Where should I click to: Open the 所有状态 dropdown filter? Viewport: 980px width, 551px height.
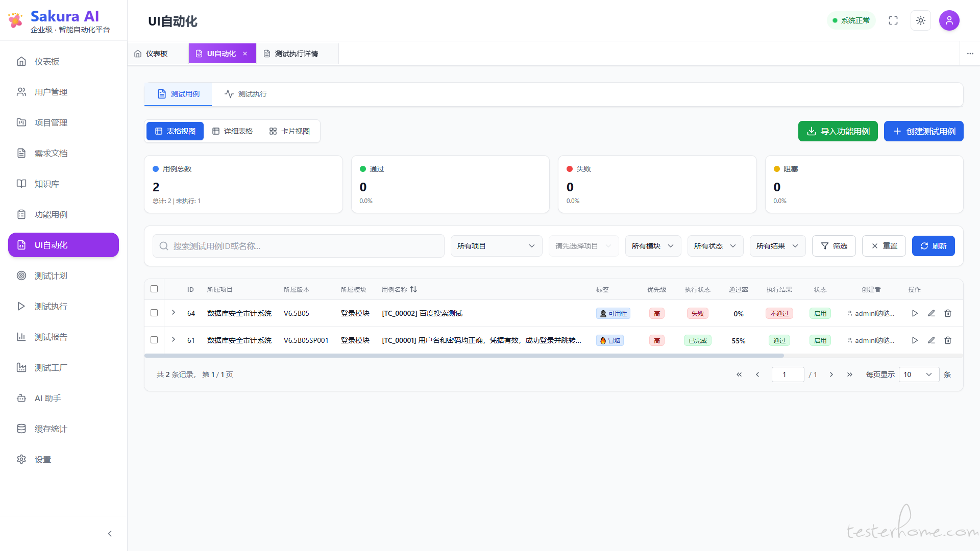click(x=715, y=246)
